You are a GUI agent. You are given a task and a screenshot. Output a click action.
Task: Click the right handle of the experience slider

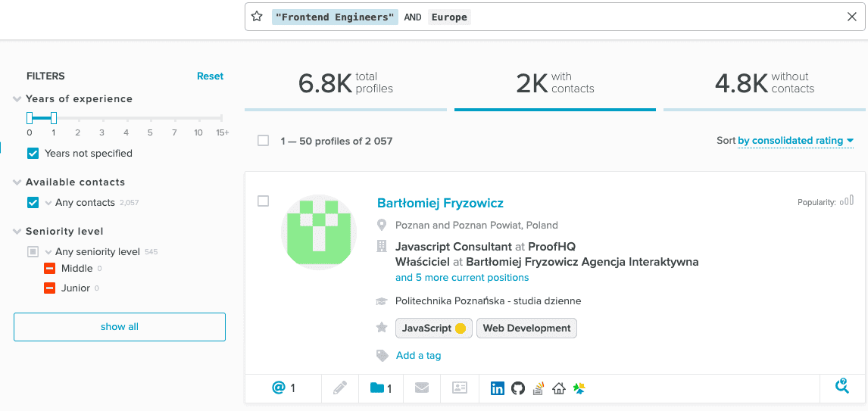[54, 118]
